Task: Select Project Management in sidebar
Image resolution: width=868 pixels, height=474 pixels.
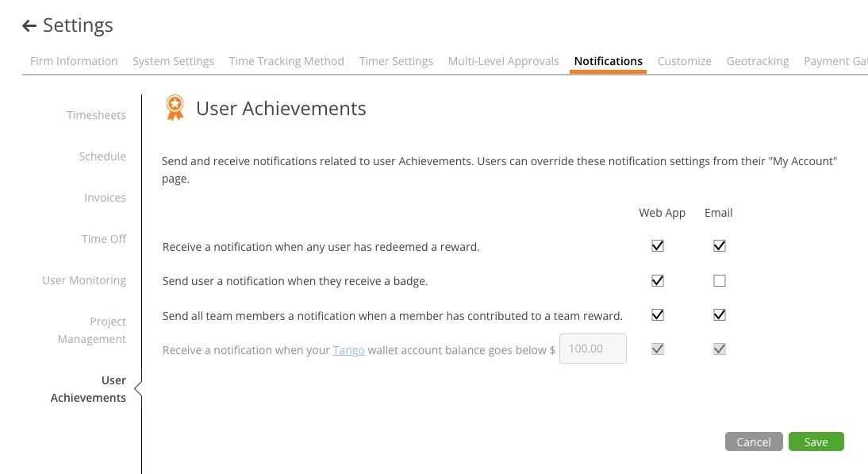Action: [92, 330]
